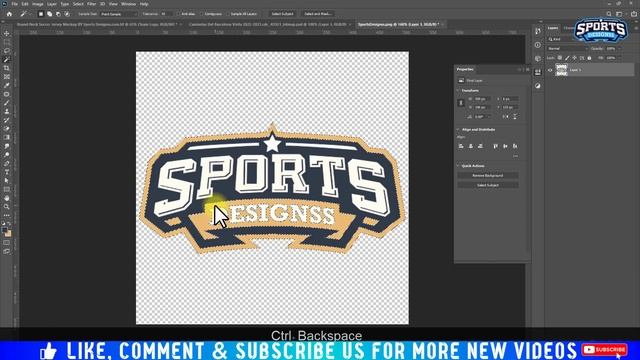
Task: Collapse the Align and Distribute section
Action: tap(458, 130)
